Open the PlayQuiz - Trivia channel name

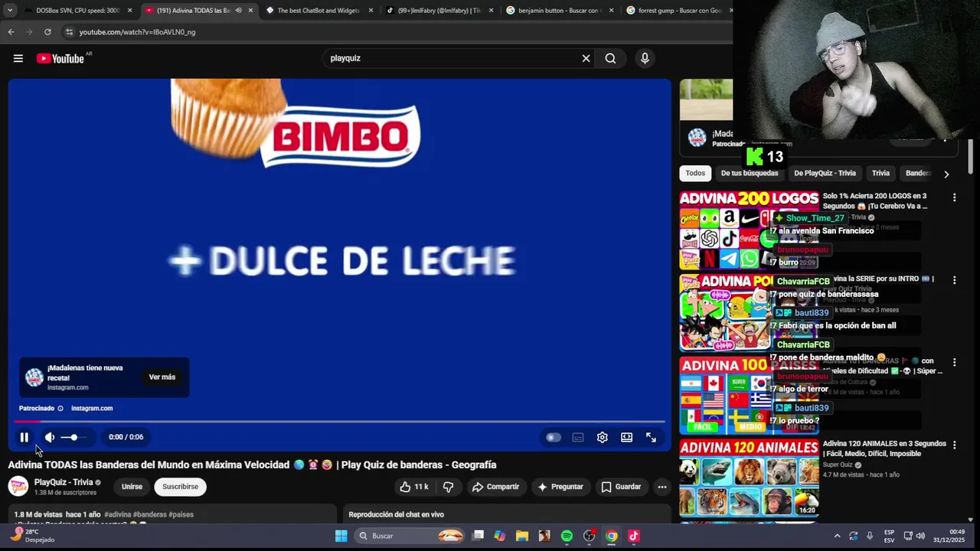click(64, 482)
